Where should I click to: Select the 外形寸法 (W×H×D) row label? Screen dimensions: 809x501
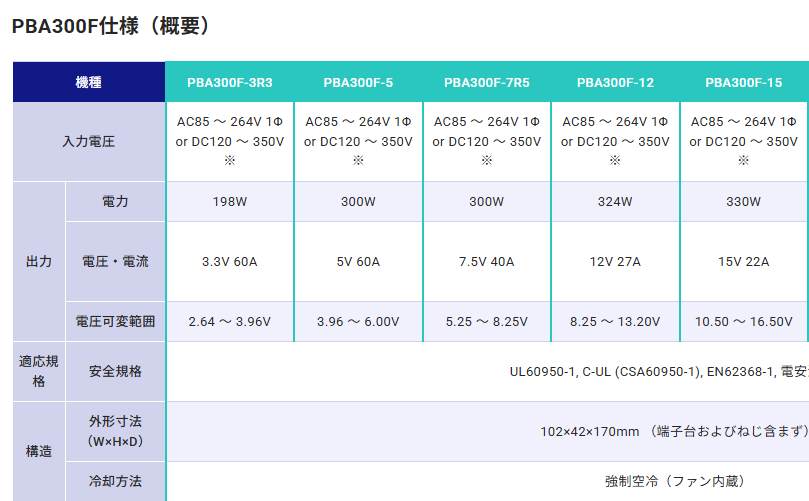(115, 431)
